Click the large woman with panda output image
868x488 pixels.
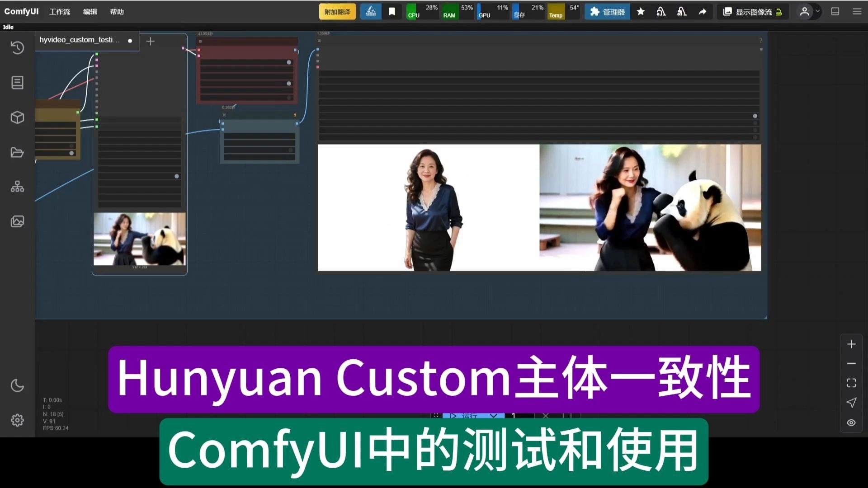(x=650, y=208)
